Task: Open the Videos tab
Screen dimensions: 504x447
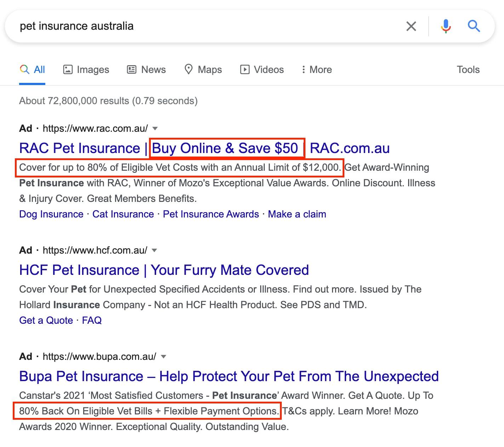Action: click(x=262, y=69)
